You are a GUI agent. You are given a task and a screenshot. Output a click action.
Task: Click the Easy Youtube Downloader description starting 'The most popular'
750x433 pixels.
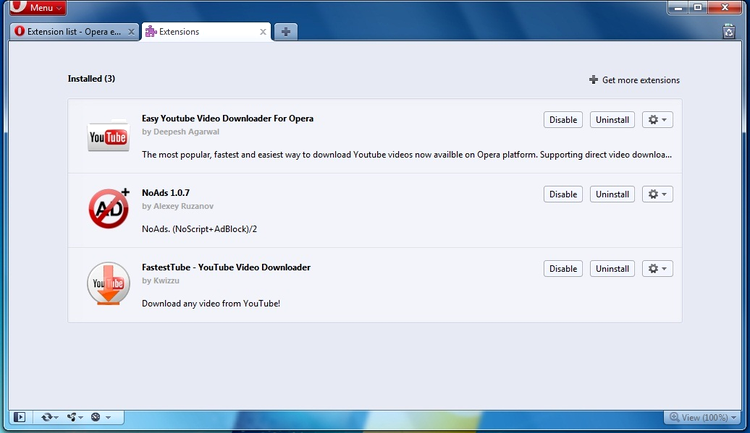[407, 155]
